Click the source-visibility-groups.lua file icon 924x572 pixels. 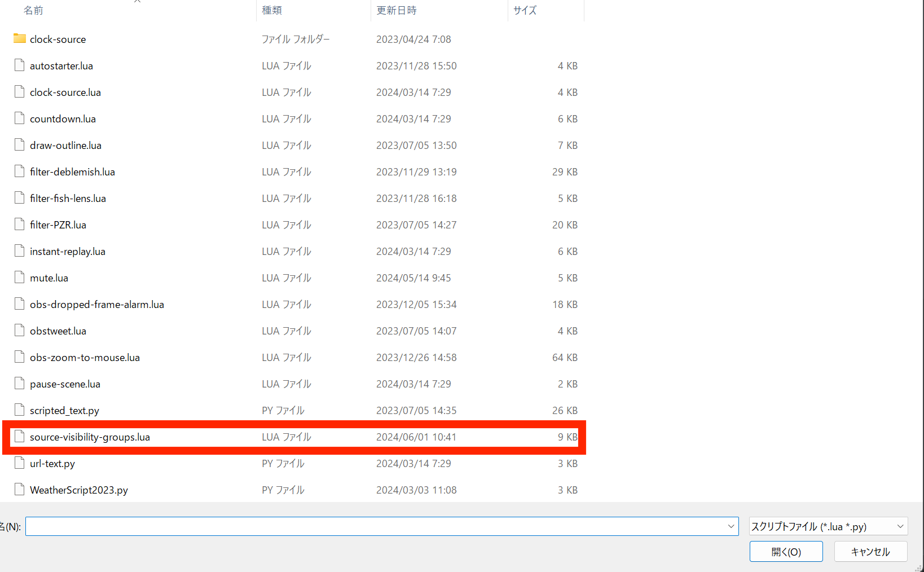pyautogui.click(x=20, y=437)
